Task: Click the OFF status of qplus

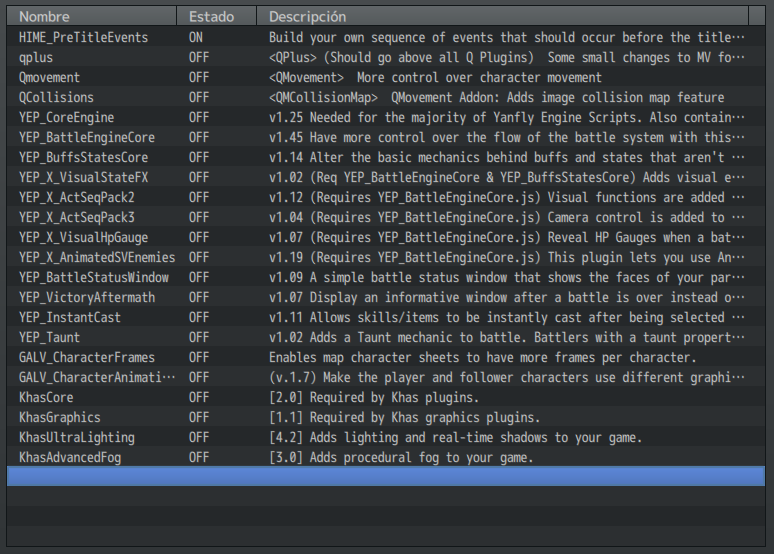Action: tap(198, 57)
